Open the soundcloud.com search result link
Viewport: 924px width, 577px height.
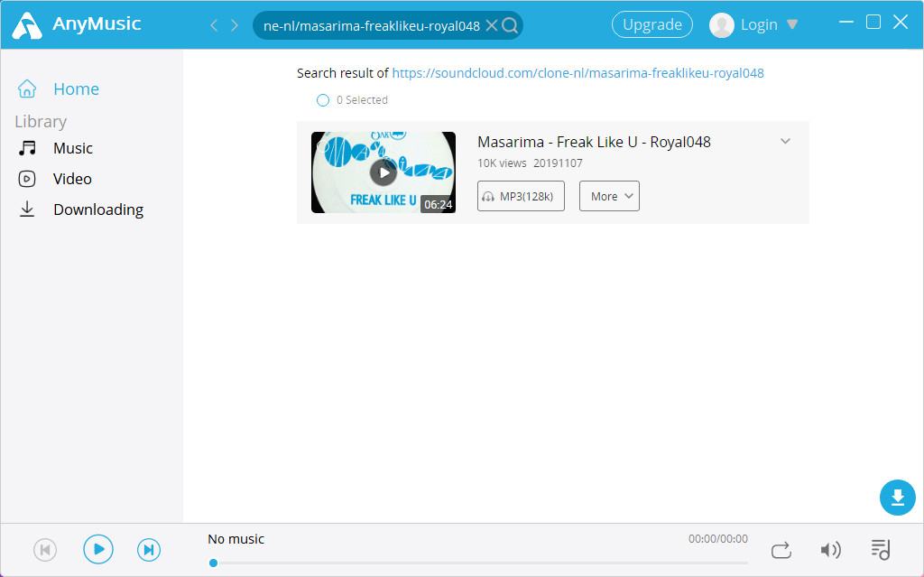point(577,73)
